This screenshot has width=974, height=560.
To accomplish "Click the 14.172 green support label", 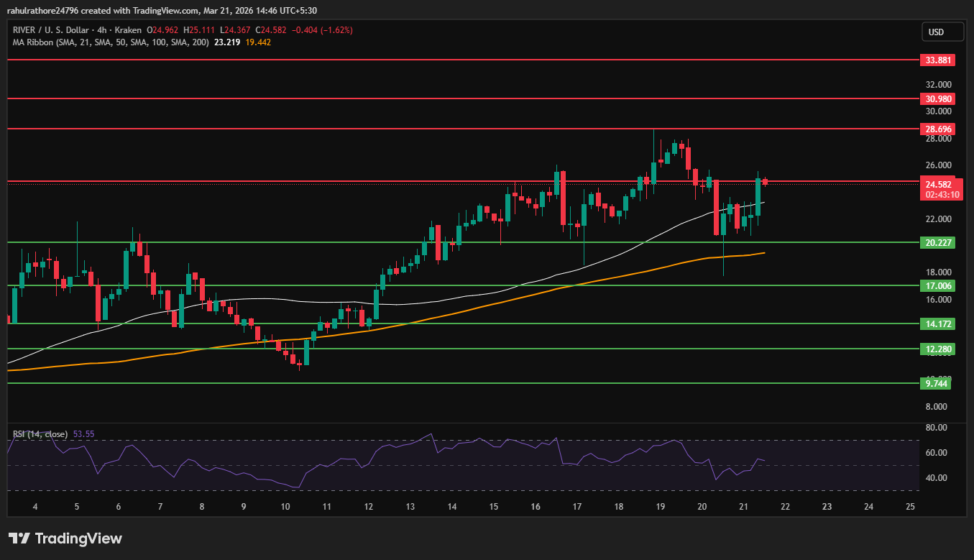I will coord(937,324).
